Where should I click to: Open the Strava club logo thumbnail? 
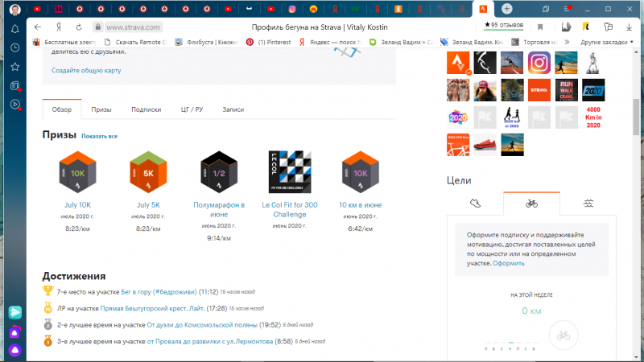(x=458, y=63)
